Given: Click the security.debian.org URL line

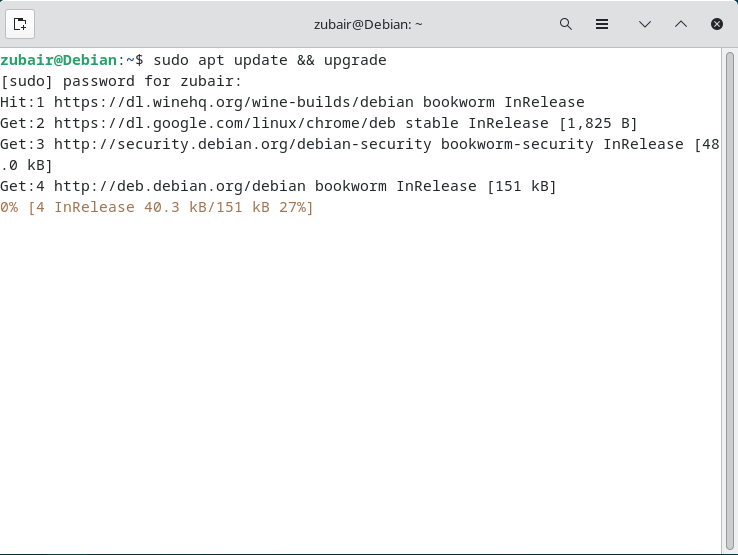Looking at the screenshot, I should [360, 144].
